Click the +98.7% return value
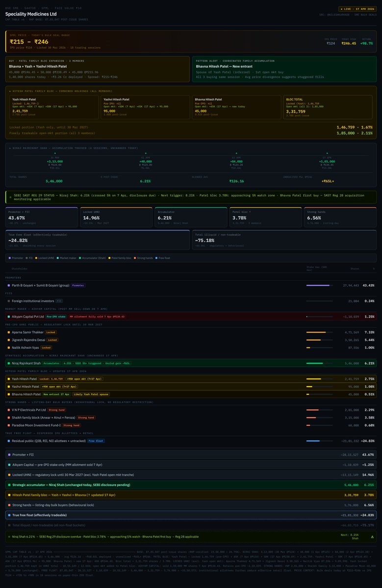The width and height of the screenshot is (382, 588). [x=366, y=43]
